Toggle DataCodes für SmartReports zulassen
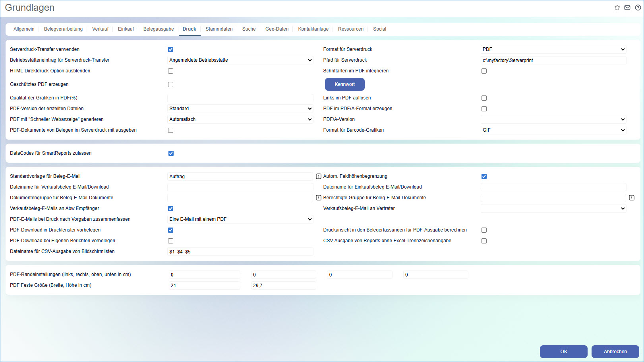Viewport: 644px width, 362px height. [x=171, y=153]
